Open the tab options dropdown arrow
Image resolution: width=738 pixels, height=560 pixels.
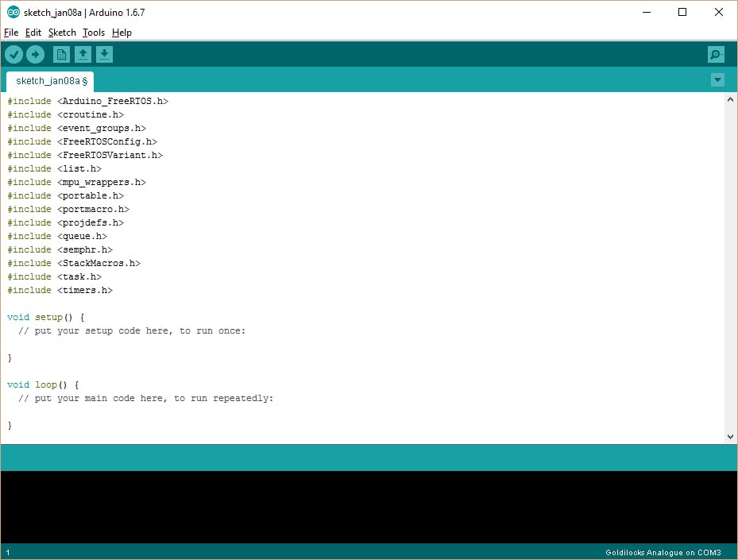coord(717,79)
